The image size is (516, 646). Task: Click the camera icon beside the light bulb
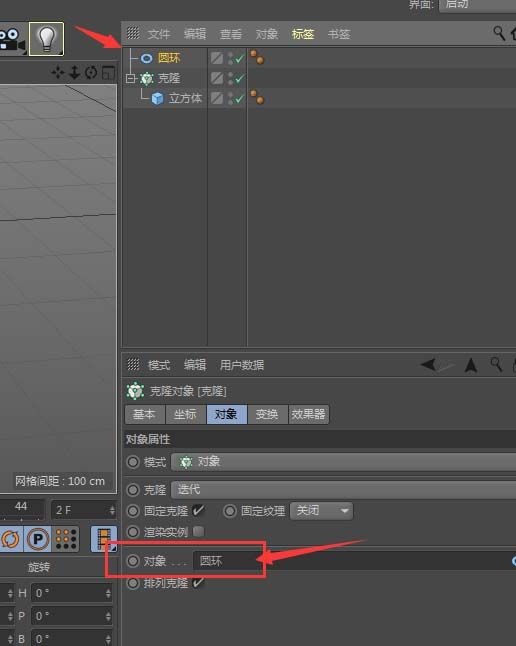pyautogui.click(x=12, y=39)
